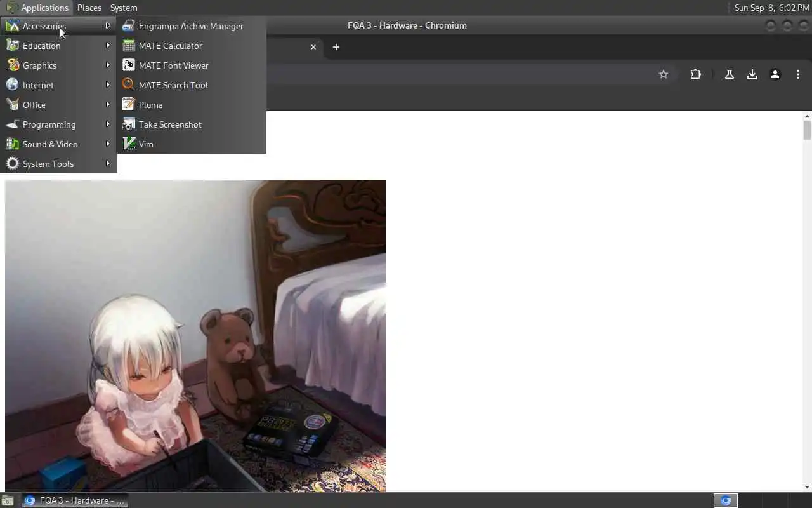The image size is (812, 508).
Task: Close the current Chromium tab
Action: pos(313,47)
